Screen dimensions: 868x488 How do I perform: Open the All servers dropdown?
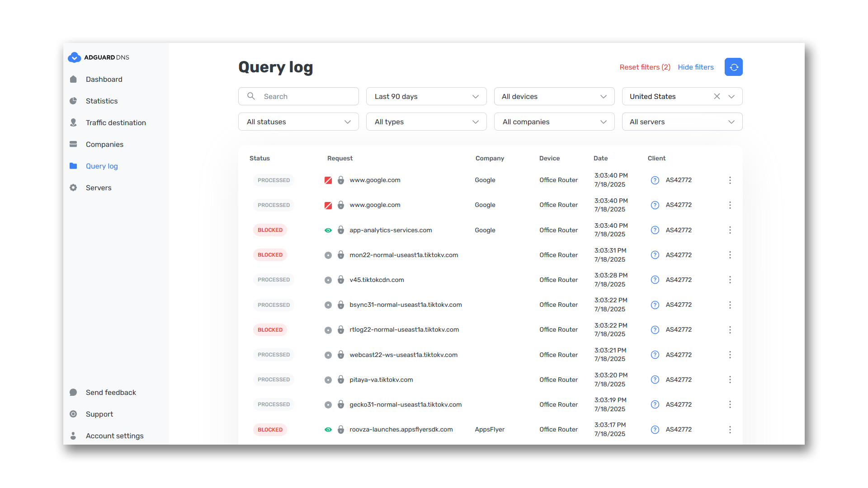click(x=682, y=122)
